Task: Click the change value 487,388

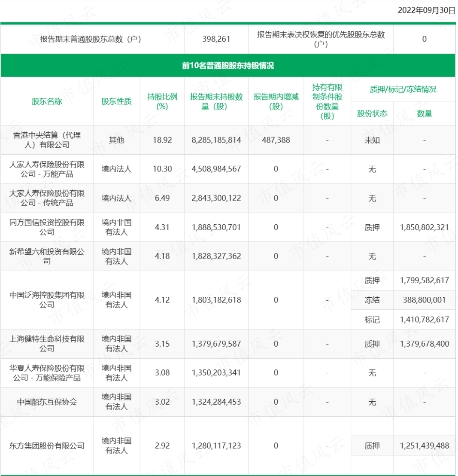Action: 276,140
